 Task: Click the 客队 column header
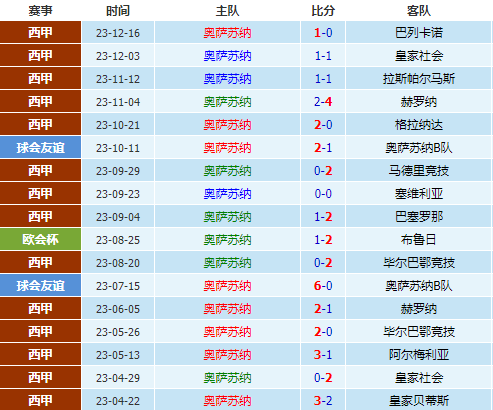coord(419,11)
